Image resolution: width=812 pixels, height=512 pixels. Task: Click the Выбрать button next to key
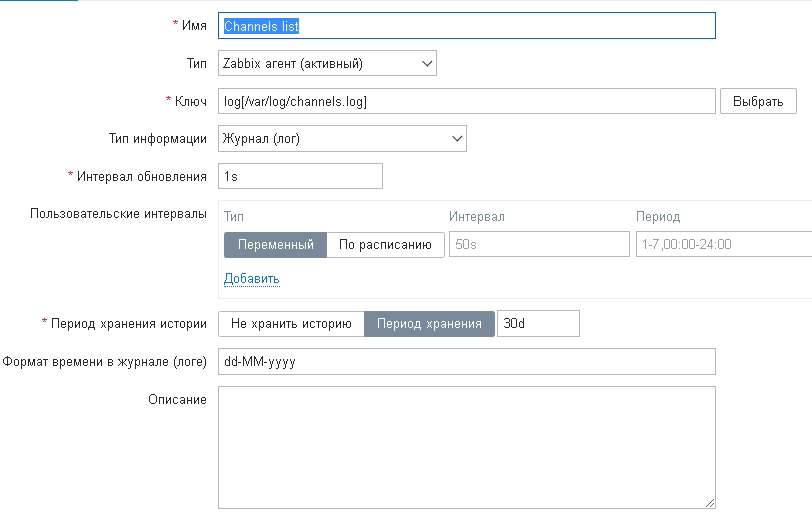[758, 101]
